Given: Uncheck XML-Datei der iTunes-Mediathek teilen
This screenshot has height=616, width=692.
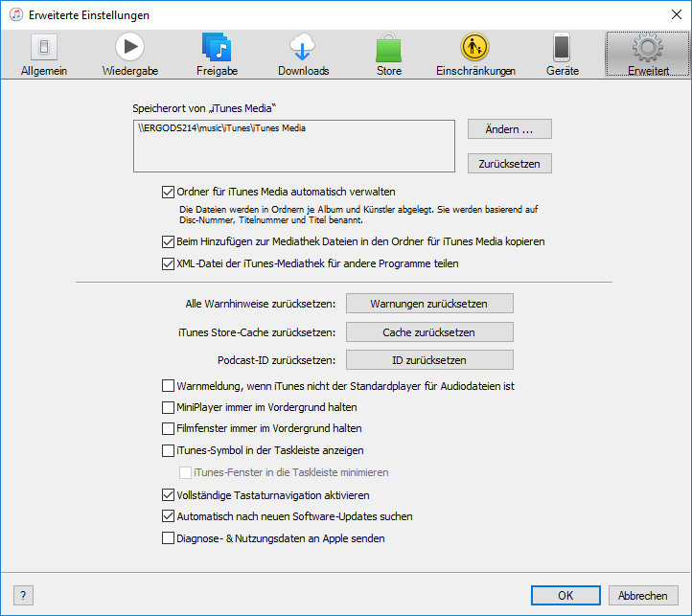Looking at the screenshot, I should pos(168,263).
